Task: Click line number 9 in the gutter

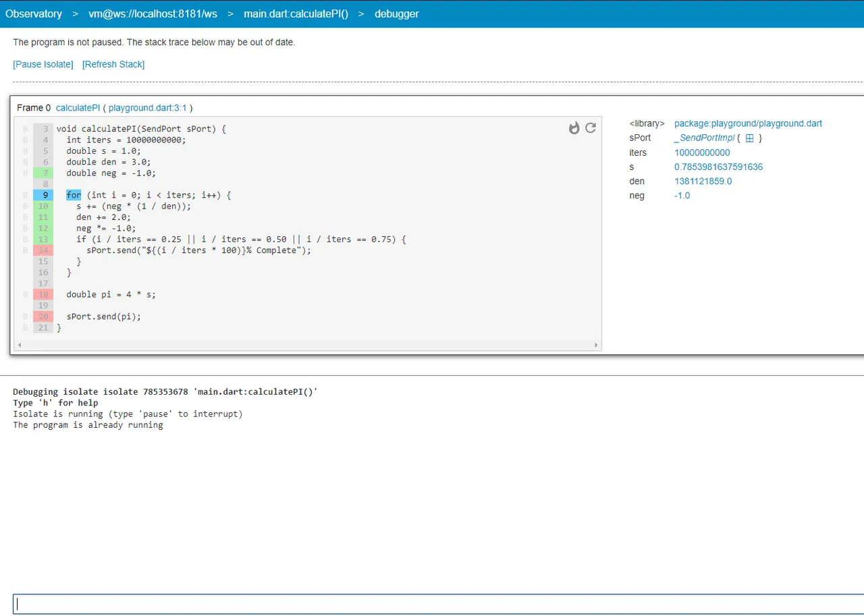Action: click(x=43, y=195)
